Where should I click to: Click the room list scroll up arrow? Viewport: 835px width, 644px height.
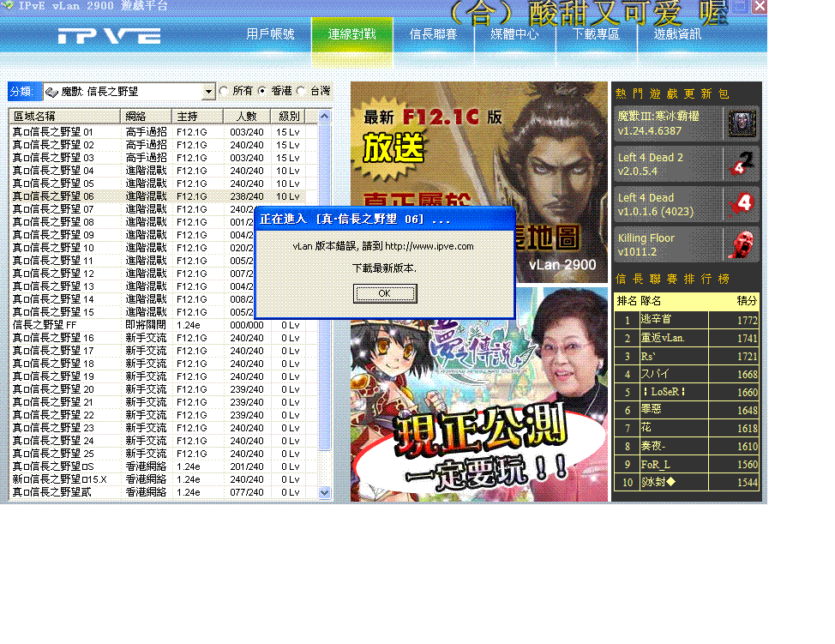tap(324, 116)
